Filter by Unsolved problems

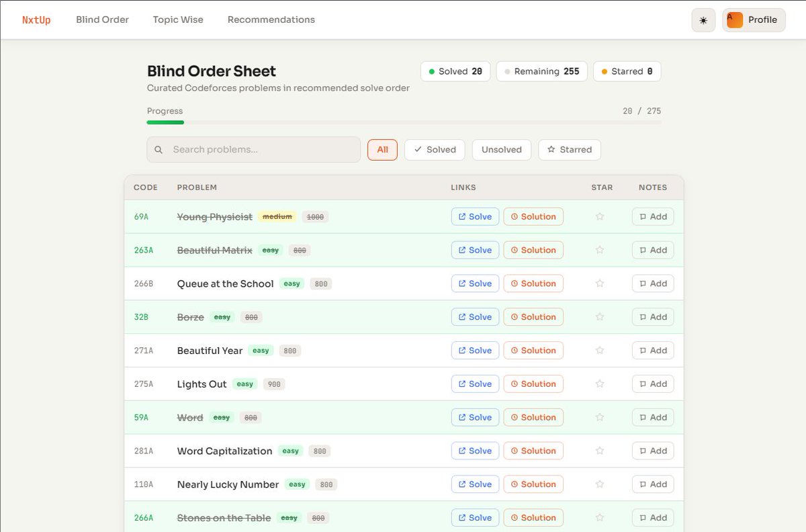click(502, 150)
